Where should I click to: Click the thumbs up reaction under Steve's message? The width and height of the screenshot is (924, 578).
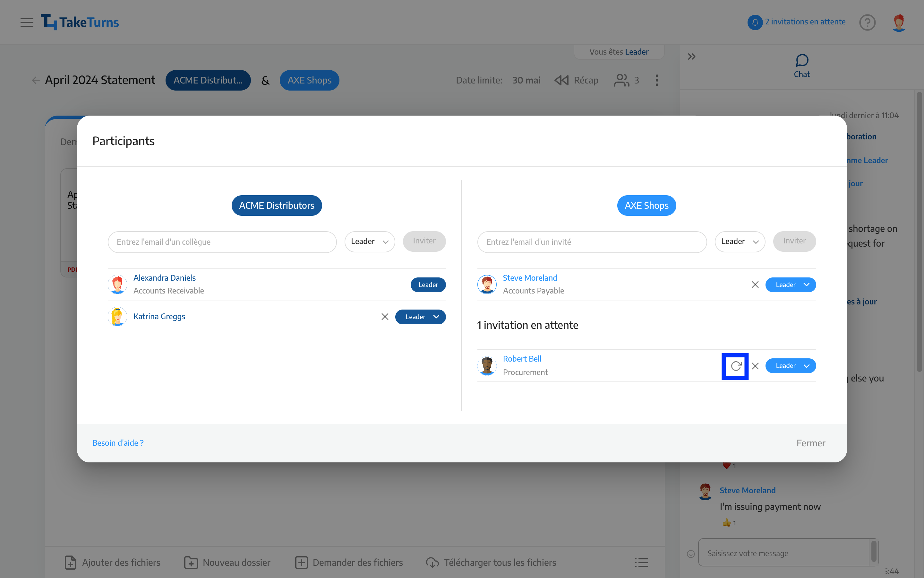click(729, 523)
